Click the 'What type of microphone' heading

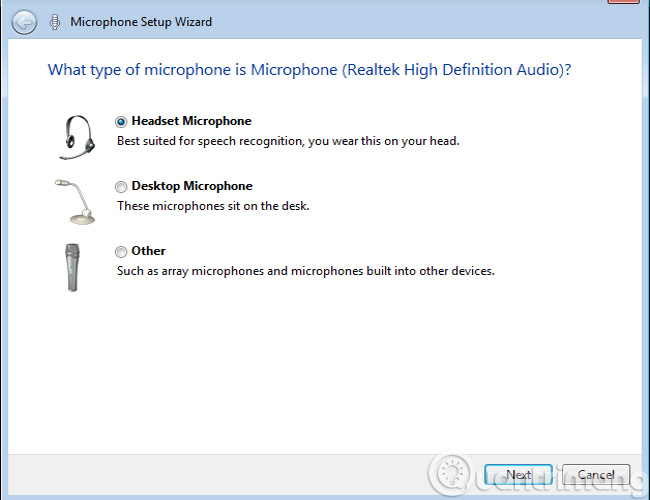[309, 70]
